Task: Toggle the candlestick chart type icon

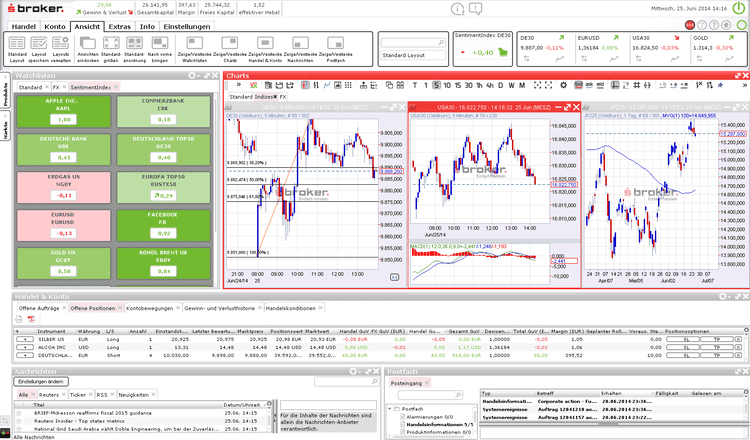Action: click(305, 85)
